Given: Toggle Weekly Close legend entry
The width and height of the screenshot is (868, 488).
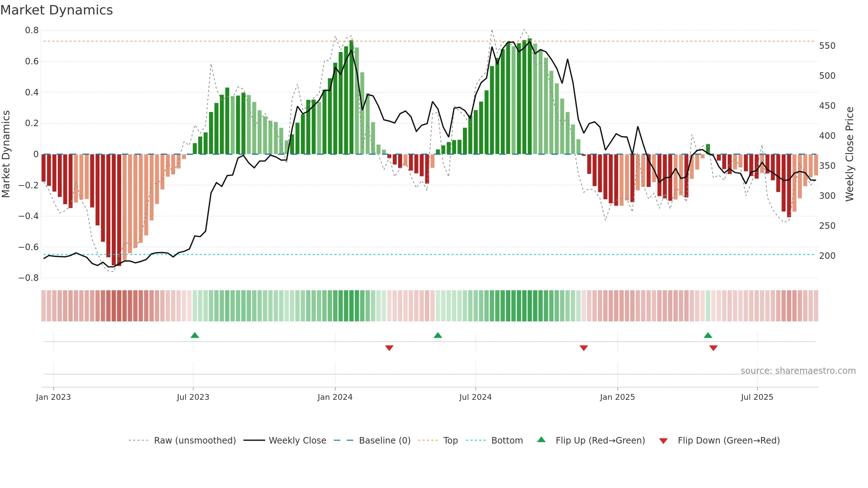Looking at the screenshot, I should 285,440.
